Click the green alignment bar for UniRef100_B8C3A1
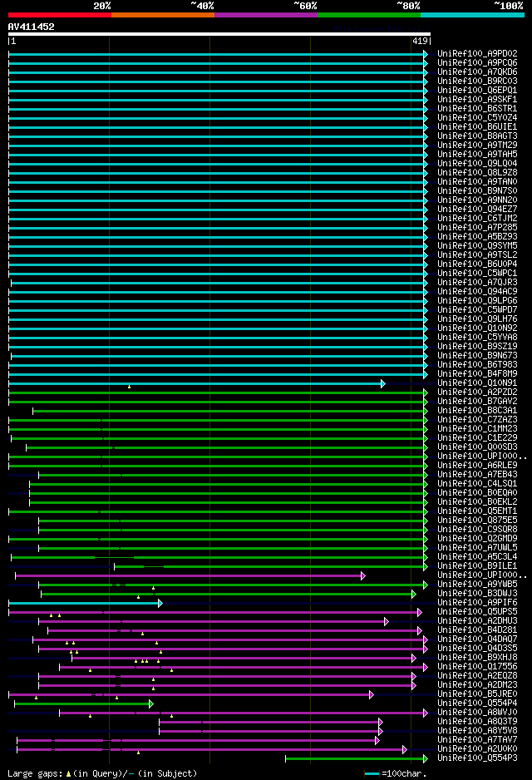Screen dimensions: 532x780 coord(229,411)
